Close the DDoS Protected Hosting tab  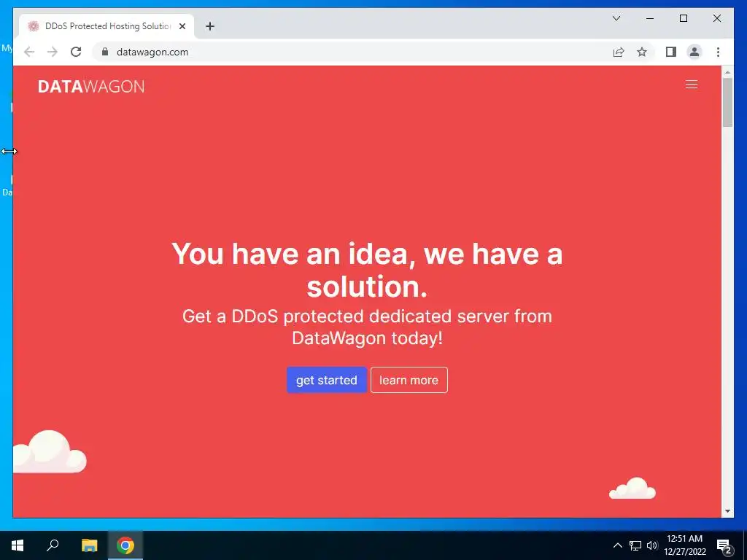tap(182, 26)
